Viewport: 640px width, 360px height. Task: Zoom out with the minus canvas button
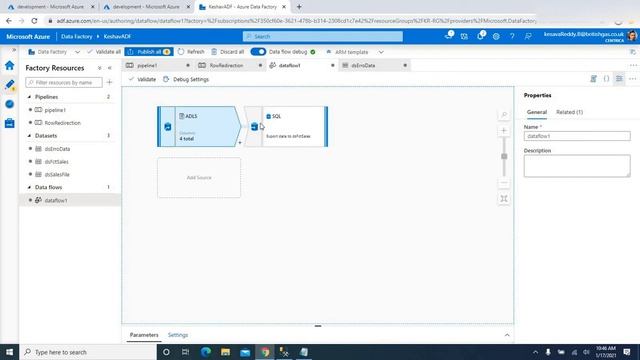coord(504,183)
